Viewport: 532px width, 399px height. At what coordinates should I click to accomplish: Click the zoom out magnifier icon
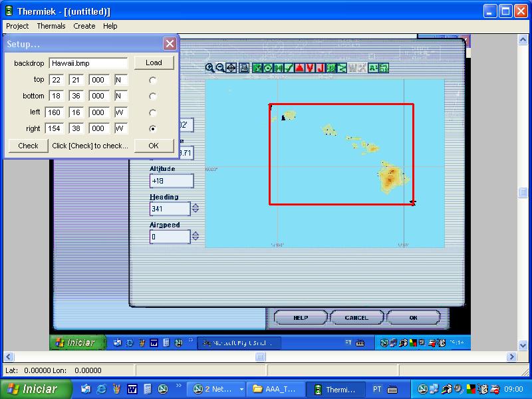(219, 67)
